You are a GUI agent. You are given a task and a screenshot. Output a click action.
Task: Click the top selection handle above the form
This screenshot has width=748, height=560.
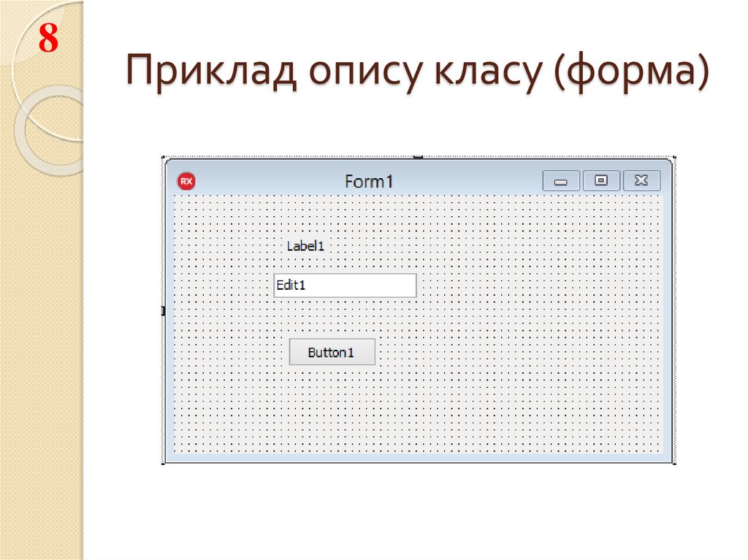(x=419, y=156)
